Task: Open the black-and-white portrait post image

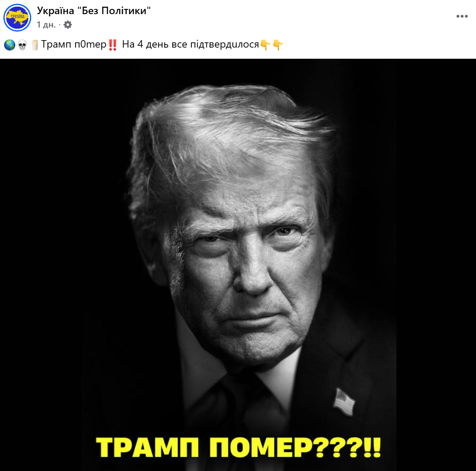Action: pos(238,265)
